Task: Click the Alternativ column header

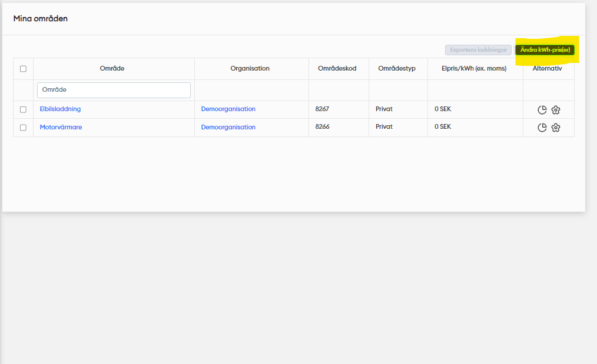Action: (547, 69)
